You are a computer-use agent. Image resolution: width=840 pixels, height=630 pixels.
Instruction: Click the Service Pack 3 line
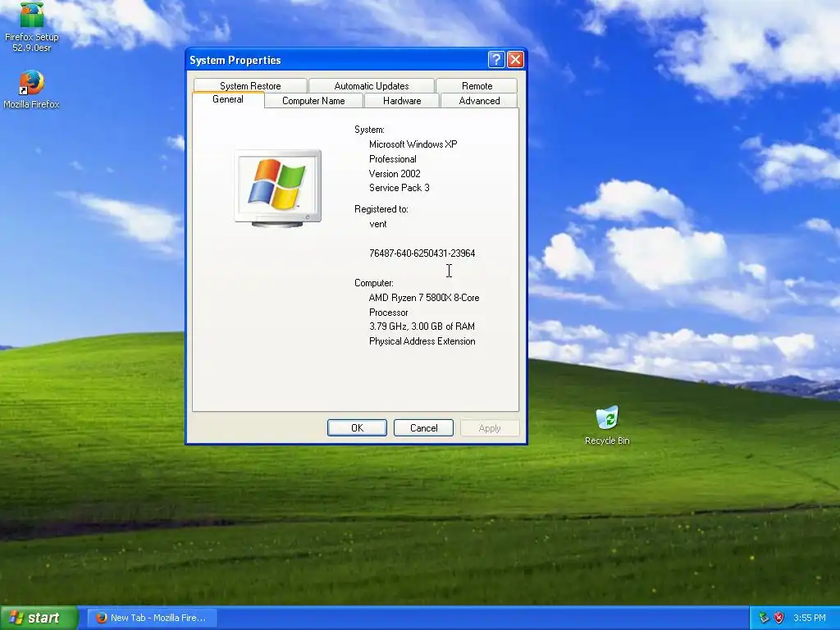click(399, 188)
